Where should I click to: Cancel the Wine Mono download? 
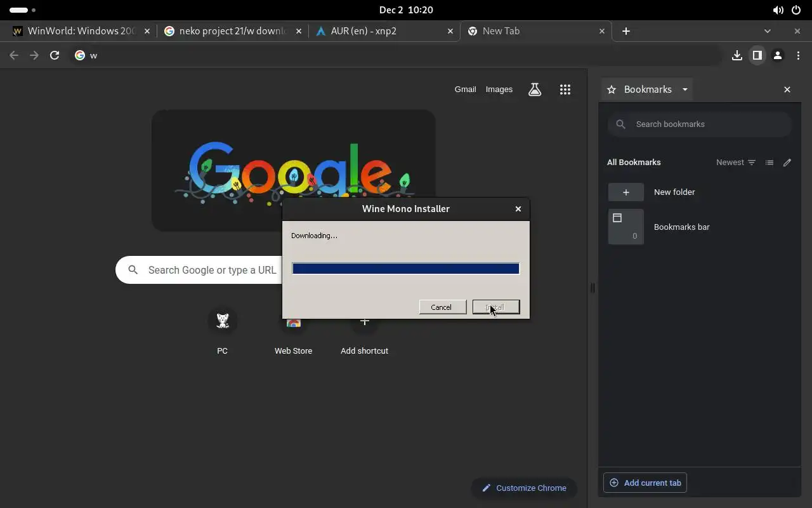pos(442,307)
